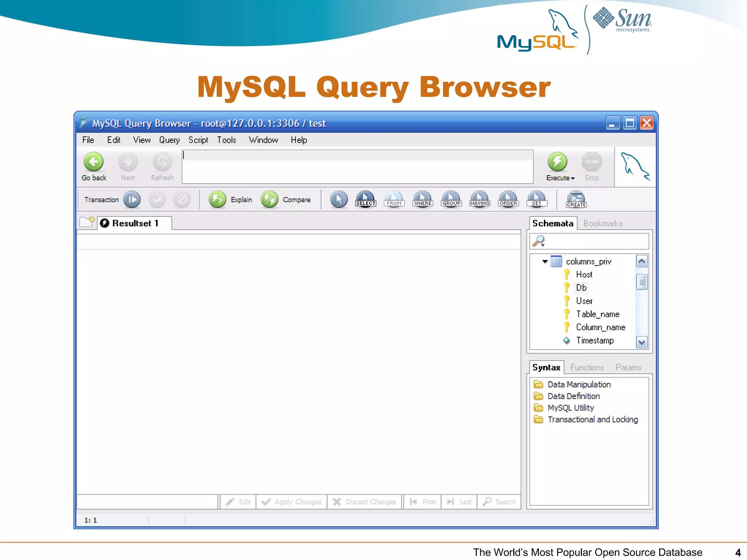747x560 pixels.
Task: Switch to the Functions tab
Action: pyautogui.click(x=587, y=367)
